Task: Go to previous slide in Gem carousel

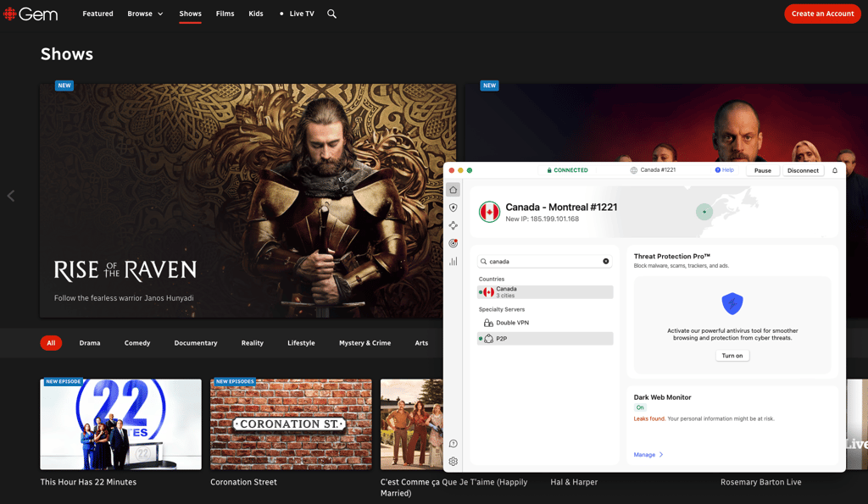Action: point(10,196)
